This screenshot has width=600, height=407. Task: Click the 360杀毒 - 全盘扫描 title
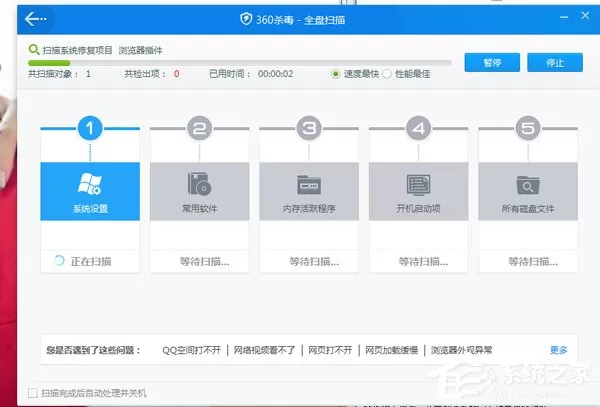coord(300,20)
